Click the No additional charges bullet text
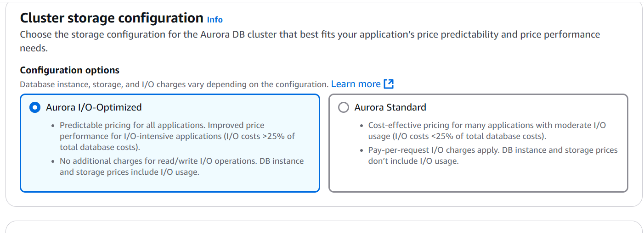The height and width of the screenshot is (233, 644). tap(182, 167)
